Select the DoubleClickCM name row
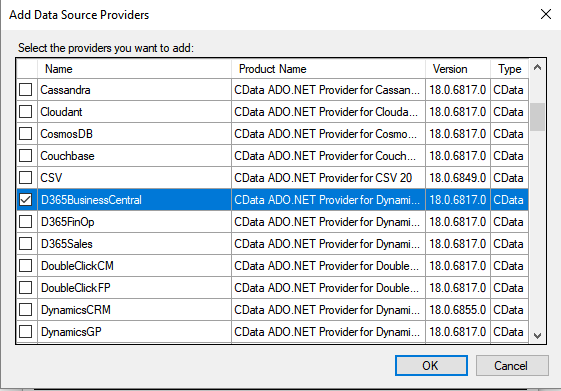This screenshot has height=391, width=561. 135,266
